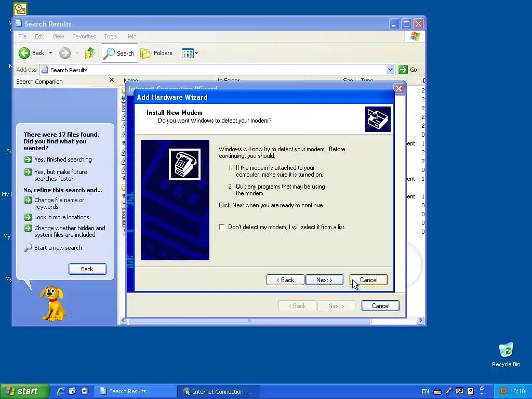Image resolution: width=532 pixels, height=399 pixels.
Task: Click the middle Quick Launch icon
Action: coord(72,391)
